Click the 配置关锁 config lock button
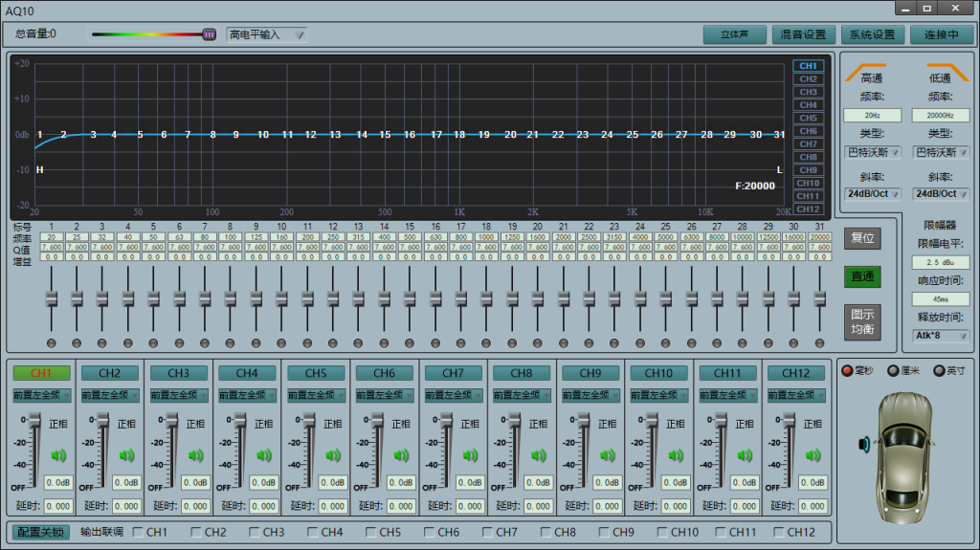 pos(40,533)
